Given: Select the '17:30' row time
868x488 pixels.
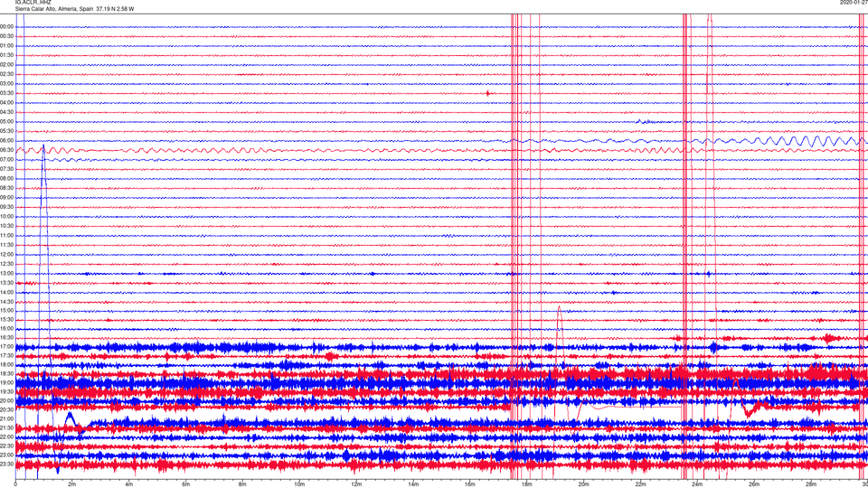Looking at the screenshot, I should 6,356.
